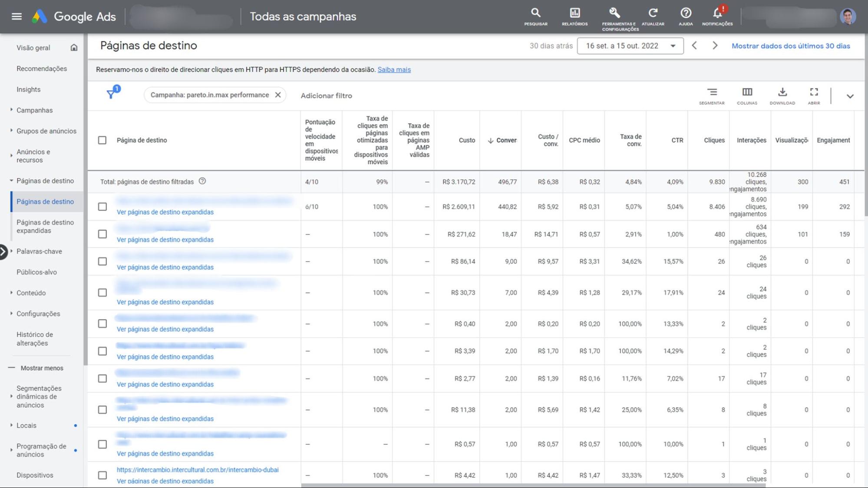The height and width of the screenshot is (488, 868).
Task: Click Mostrar dados dos últimos 30 dias
Action: [x=791, y=46]
